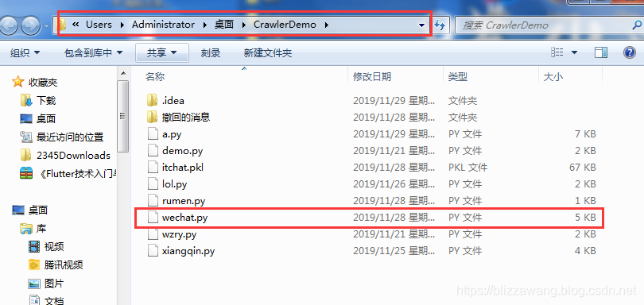The image size is (644, 305).
Task: Sort by the 修改日期 column header
Action: 372,76
